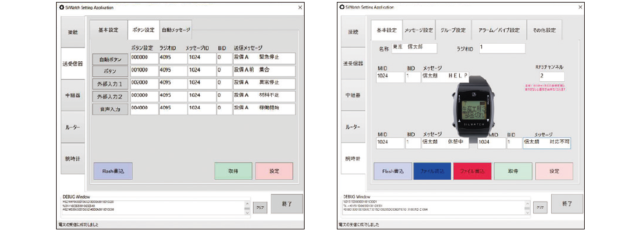Image resolution: width=644 pixels, height=232 pixels.
Task: Select 送受信器 side tab in left window
Action: click(73, 64)
